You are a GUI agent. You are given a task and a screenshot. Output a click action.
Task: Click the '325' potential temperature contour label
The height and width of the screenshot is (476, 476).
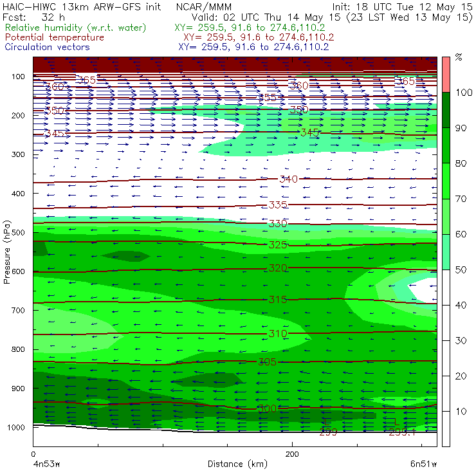tap(278, 244)
